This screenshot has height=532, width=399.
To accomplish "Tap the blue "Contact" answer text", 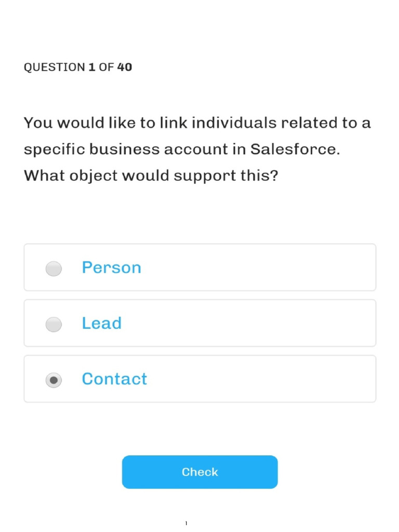I will pos(114,379).
